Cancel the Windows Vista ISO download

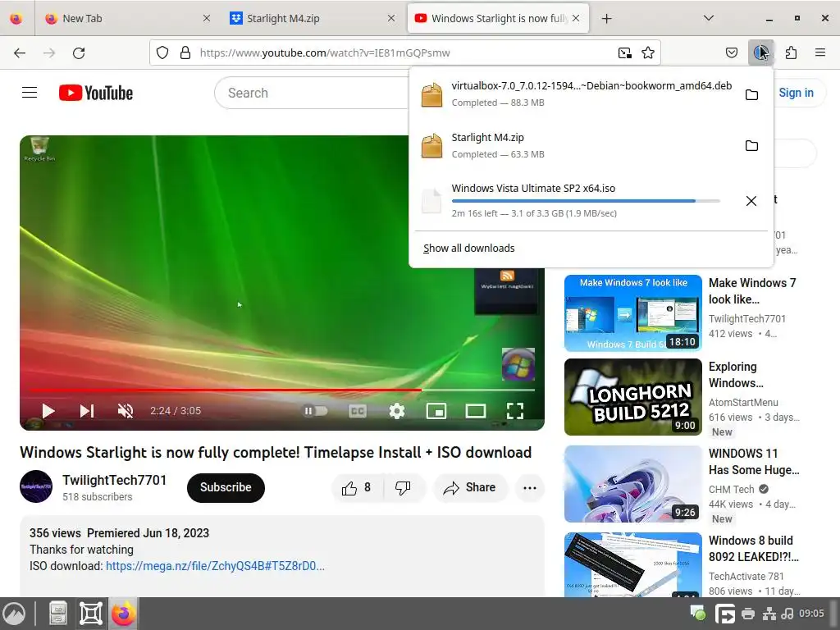click(x=751, y=201)
